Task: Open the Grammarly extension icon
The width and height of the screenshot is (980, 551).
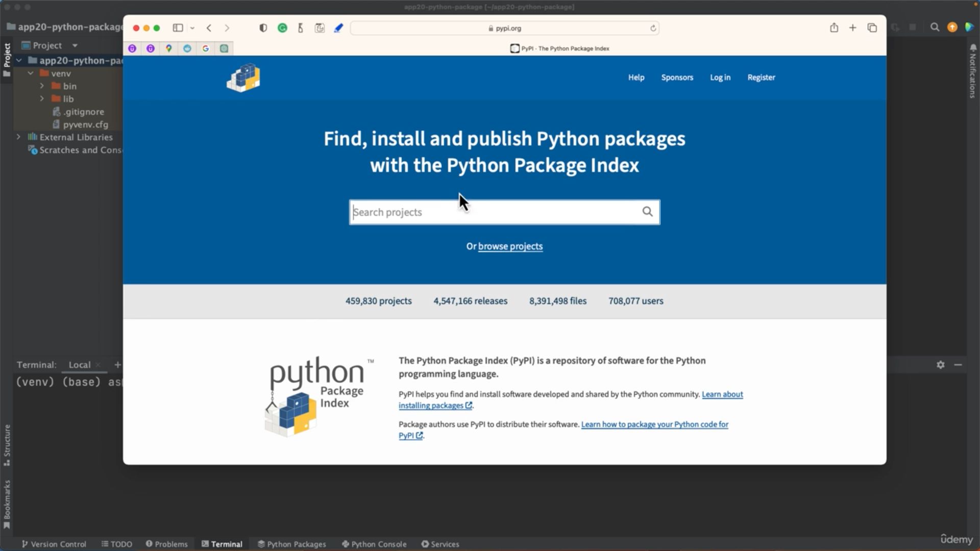Action: click(x=282, y=28)
